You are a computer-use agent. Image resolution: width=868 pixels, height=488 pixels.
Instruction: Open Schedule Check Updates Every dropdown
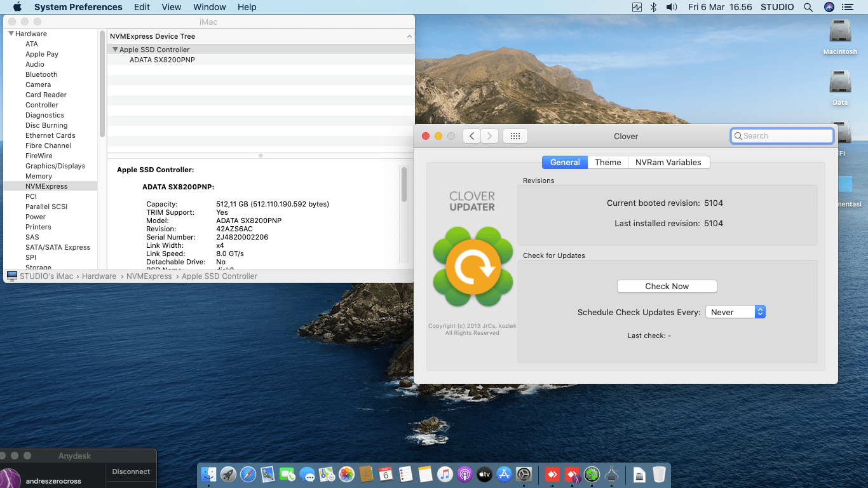(x=735, y=312)
